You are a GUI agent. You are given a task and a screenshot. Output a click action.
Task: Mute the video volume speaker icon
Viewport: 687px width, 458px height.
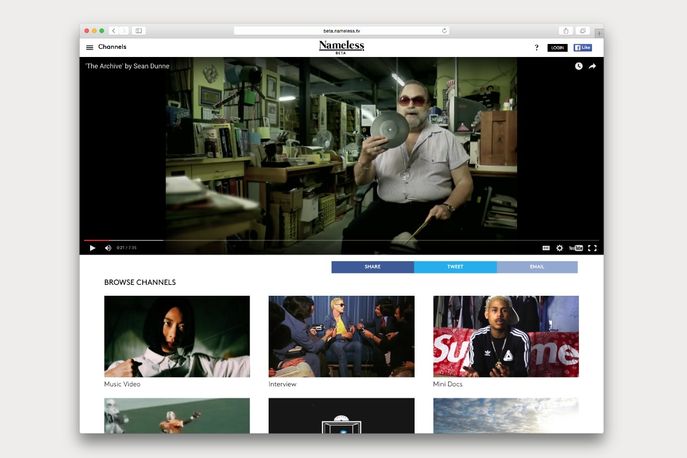(108, 247)
